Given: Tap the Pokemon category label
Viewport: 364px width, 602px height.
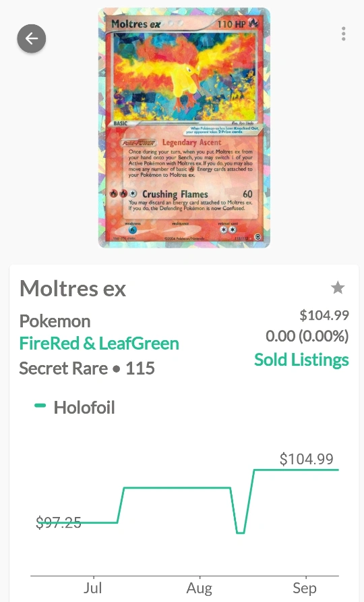Looking at the screenshot, I should coord(55,321).
